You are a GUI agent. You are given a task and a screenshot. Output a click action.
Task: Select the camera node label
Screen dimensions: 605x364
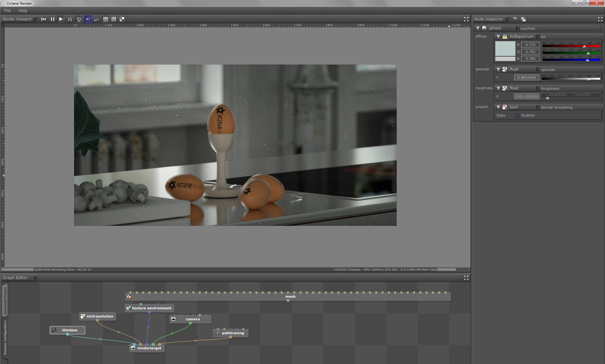point(193,319)
